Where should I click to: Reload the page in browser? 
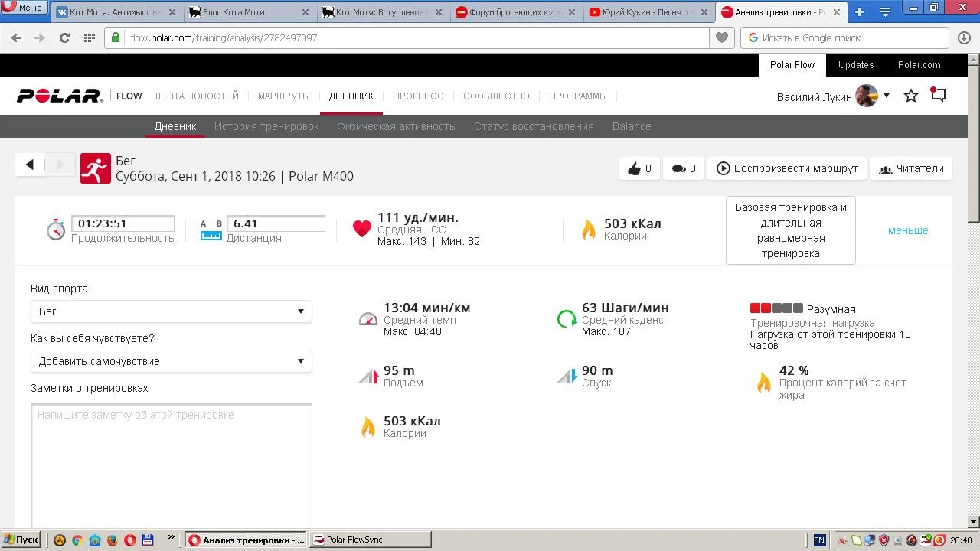pyautogui.click(x=64, y=37)
